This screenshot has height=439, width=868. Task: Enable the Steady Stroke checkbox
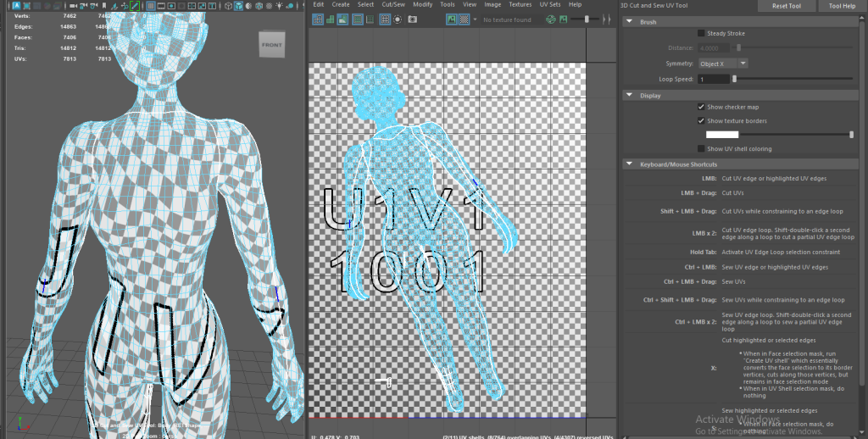(x=701, y=33)
